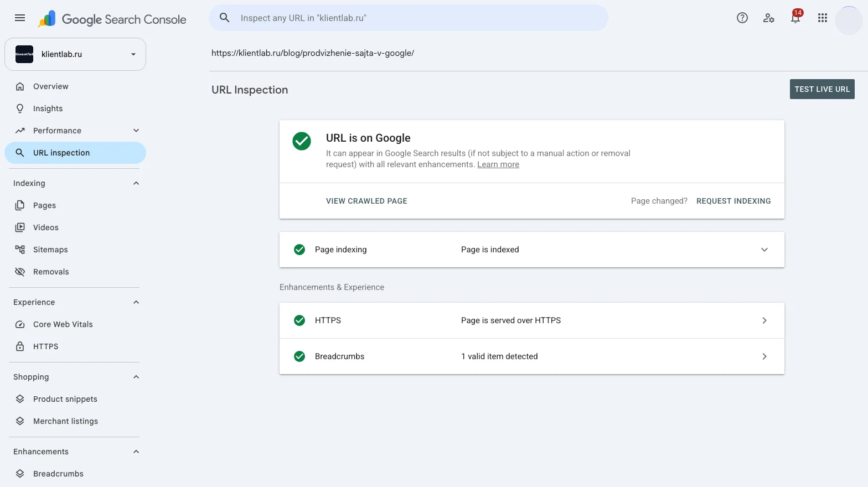Open the Google apps grid

[823, 18]
